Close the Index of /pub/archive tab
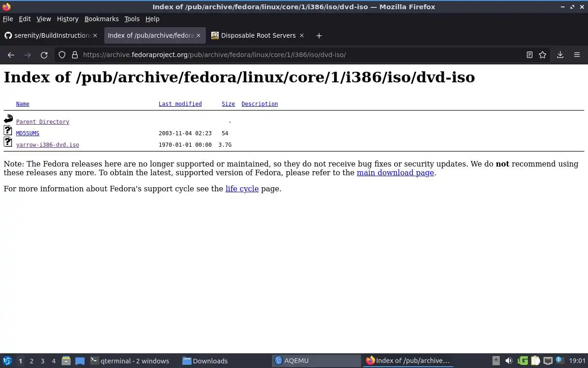Viewport: 588px width, 368px height. pos(198,35)
